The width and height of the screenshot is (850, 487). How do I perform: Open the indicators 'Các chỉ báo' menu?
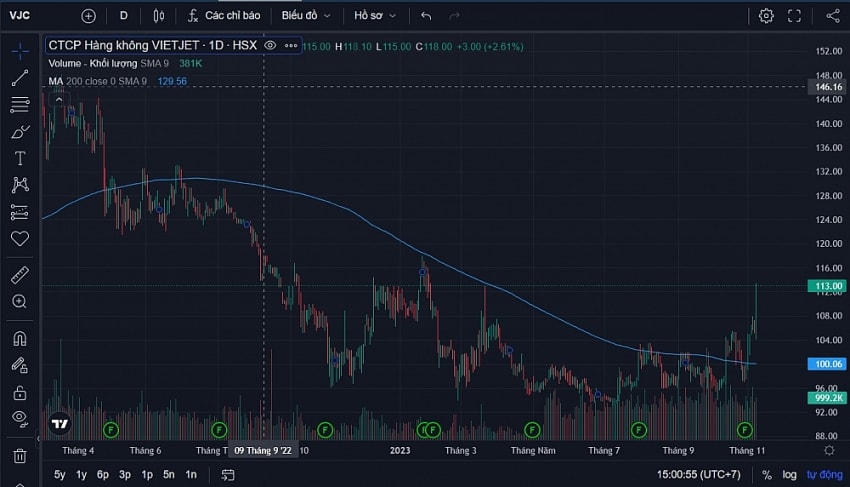pyautogui.click(x=224, y=16)
